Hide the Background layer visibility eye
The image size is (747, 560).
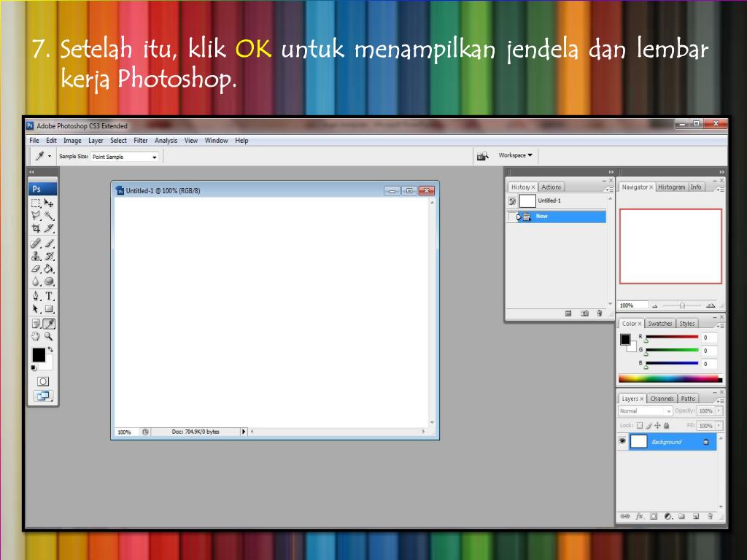(622, 441)
